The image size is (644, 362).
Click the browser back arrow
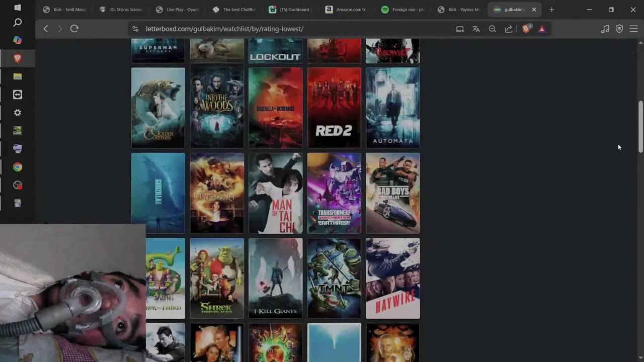point(46,29)
